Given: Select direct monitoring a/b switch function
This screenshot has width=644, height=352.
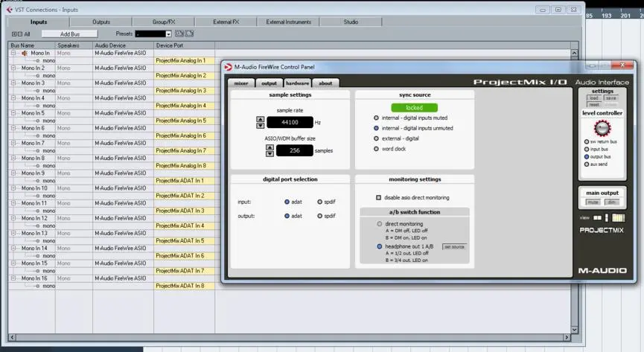Looking at the screenshot, I should click(380, 224).
